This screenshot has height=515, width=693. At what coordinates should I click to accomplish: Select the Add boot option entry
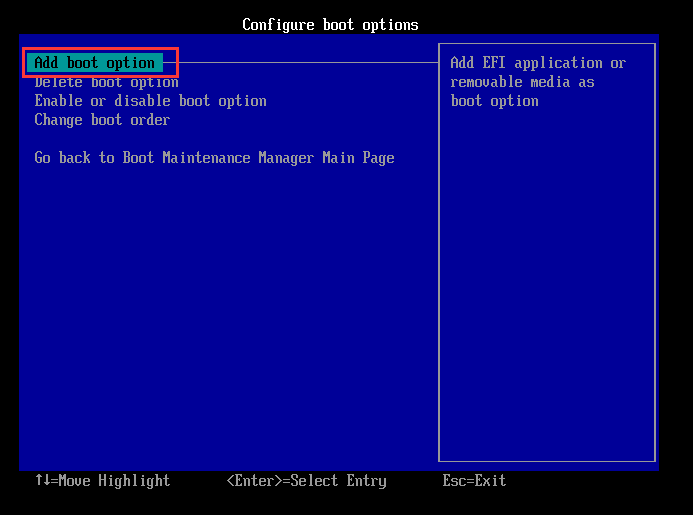click(95, 63)
